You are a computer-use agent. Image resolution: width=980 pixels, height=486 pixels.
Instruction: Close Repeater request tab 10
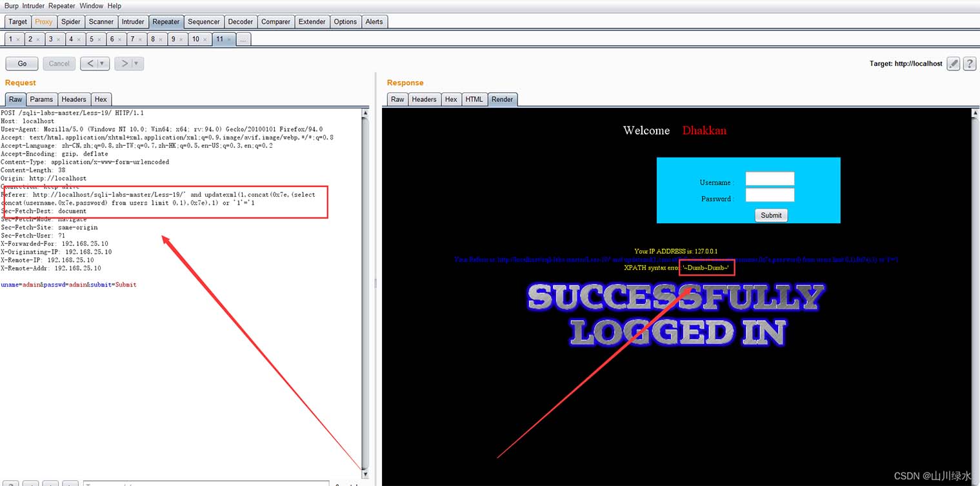point(206,39)
